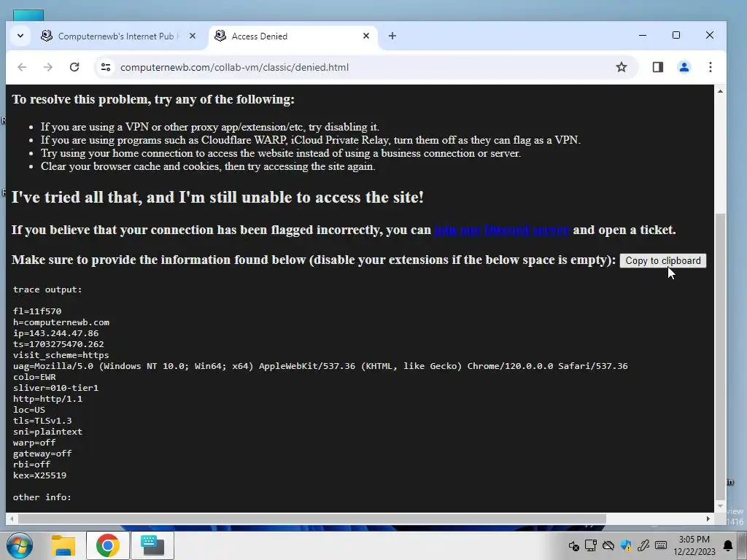This screenshot has width=747, height=560.
Task: Click the horizontal scrollbar thumb
Action: tap(312, 518)
